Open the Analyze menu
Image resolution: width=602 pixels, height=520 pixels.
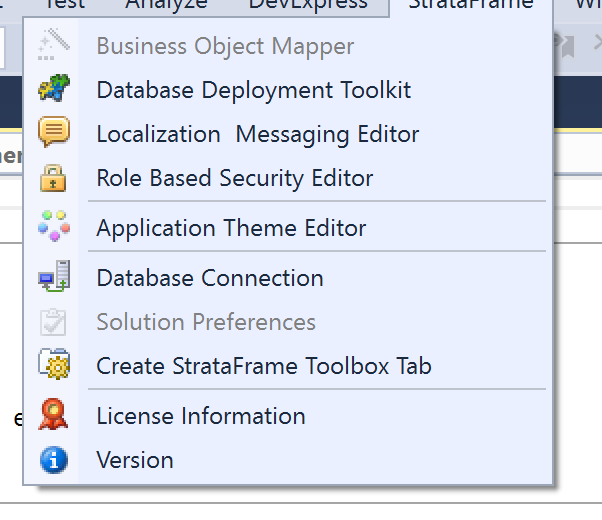166,5
